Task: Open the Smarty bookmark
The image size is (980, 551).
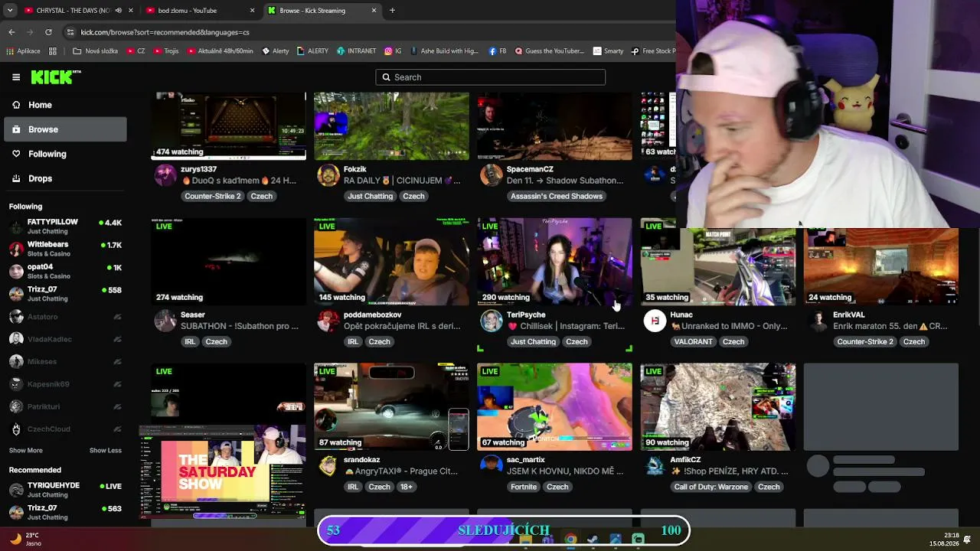Action: coord(609,51)
